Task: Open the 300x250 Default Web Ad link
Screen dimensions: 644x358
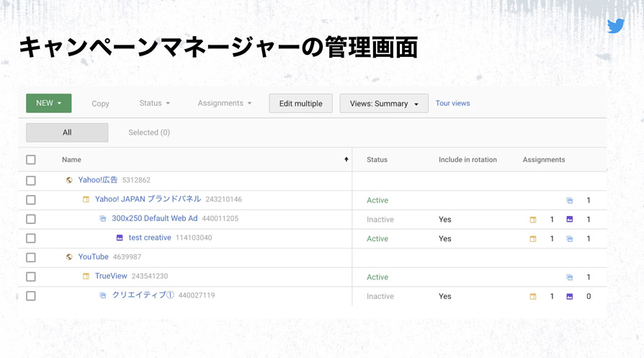Action: pyautogui.click(x=154, y=218)
